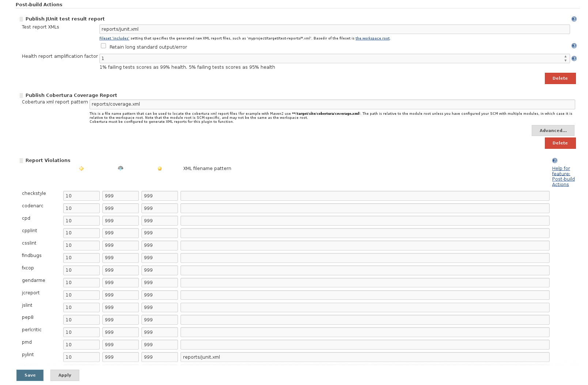The image size is (588, 385).
Task: Decrease the health report amplification factor
Action: pos(565,60)
